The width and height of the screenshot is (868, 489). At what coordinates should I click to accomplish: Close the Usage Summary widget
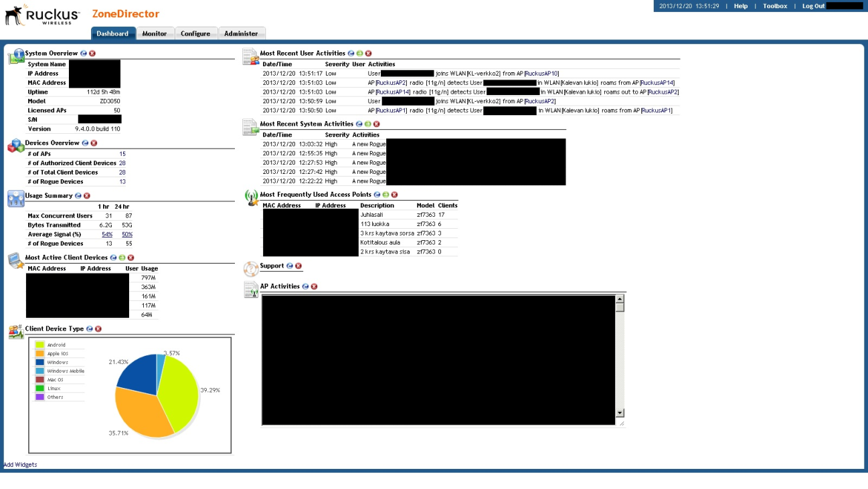[87, 195]
